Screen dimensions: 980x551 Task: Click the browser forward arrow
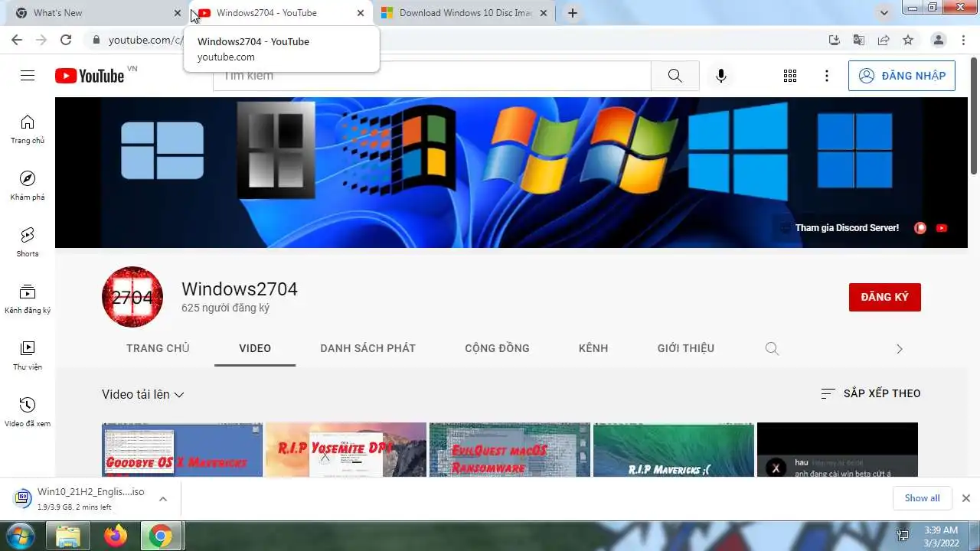point(41,40)
